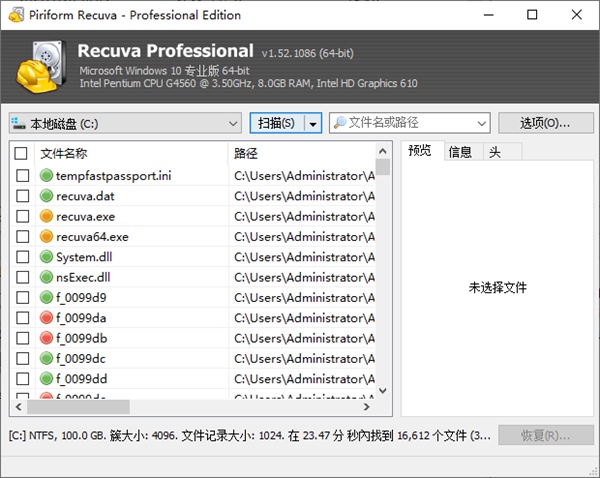Check the box for recuva.exe
This screenshot has width=600, height=478.
[23, 216]
